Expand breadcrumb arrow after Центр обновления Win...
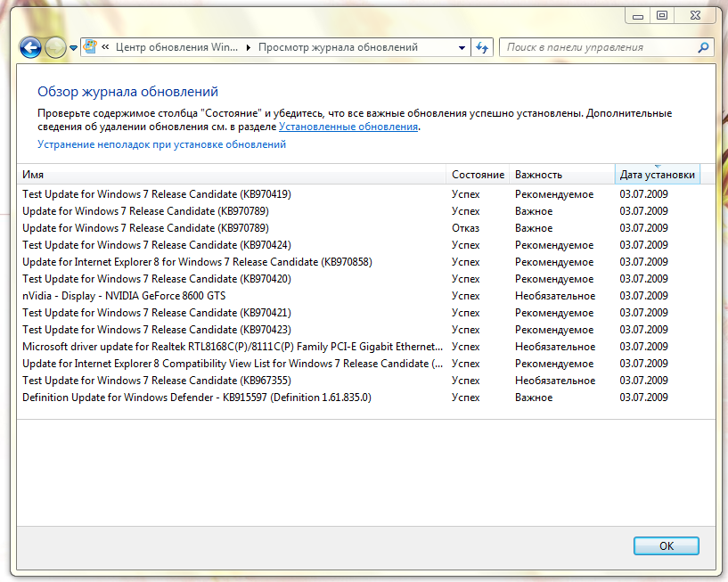 [249, 47]
